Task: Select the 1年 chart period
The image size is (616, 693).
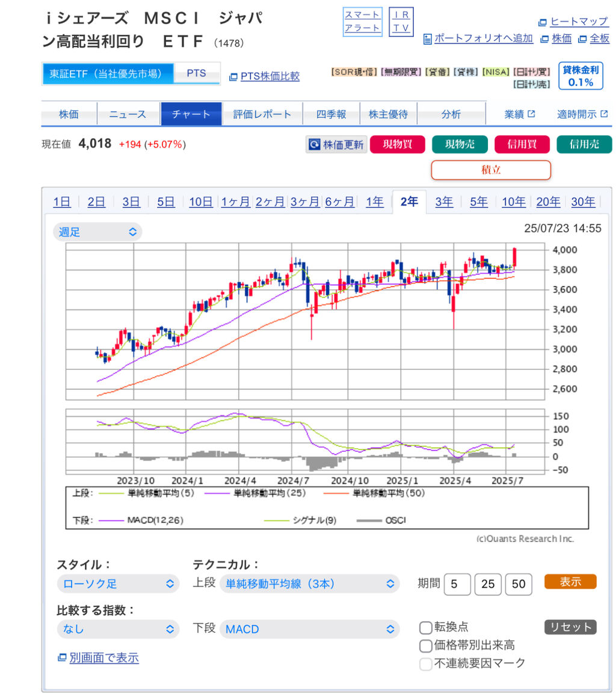Action: coord(375,202)
